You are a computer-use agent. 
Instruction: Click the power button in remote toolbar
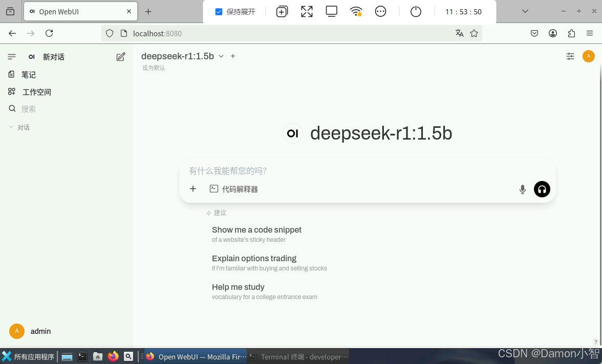click(416, 12)
